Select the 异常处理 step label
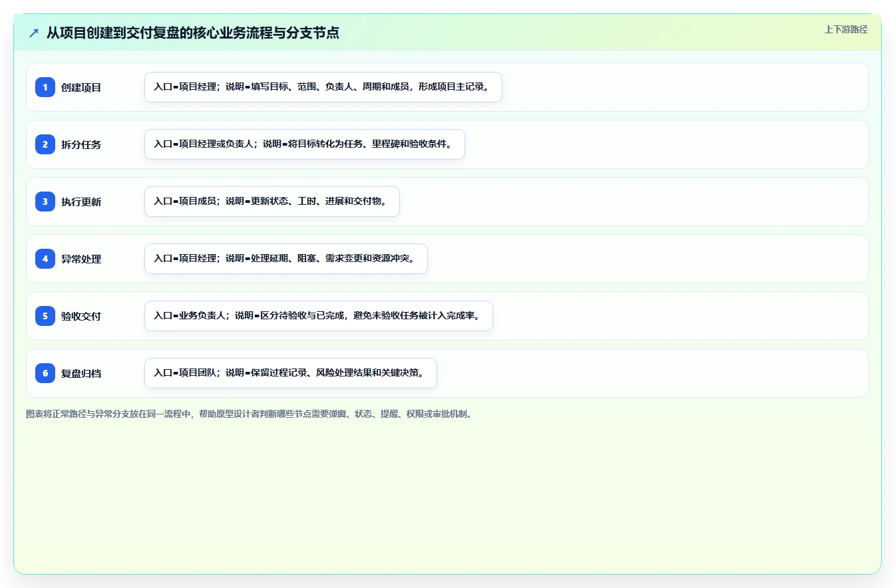Screen dimensions: 895x588 tap(81, 259)
